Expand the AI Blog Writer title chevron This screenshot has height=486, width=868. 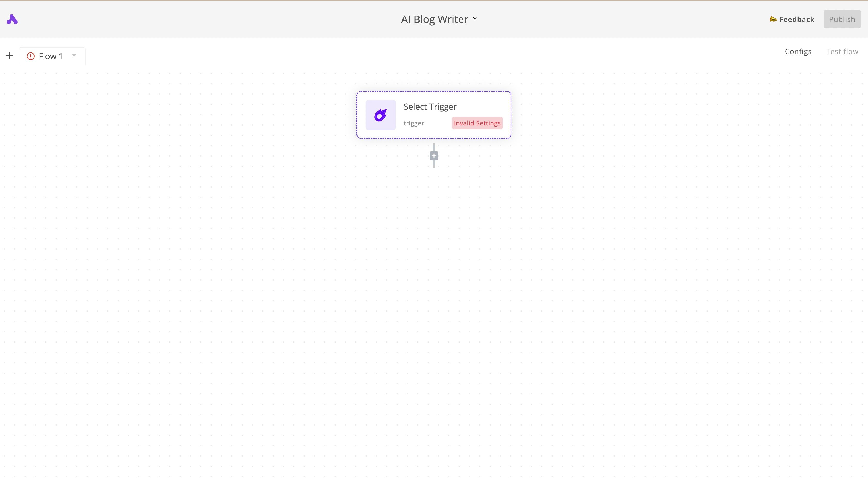click(x=475, y=19)
